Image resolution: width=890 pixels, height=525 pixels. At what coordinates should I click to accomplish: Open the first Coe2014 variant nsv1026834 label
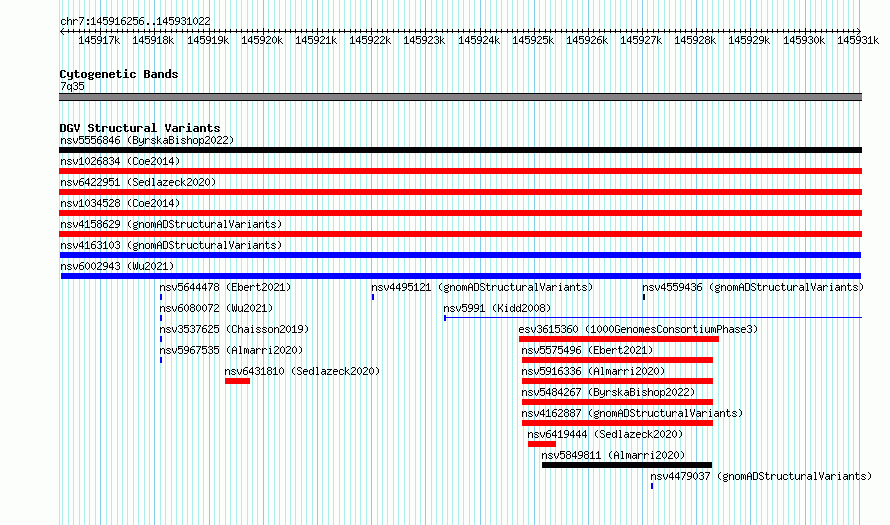[x=120, y=161]
